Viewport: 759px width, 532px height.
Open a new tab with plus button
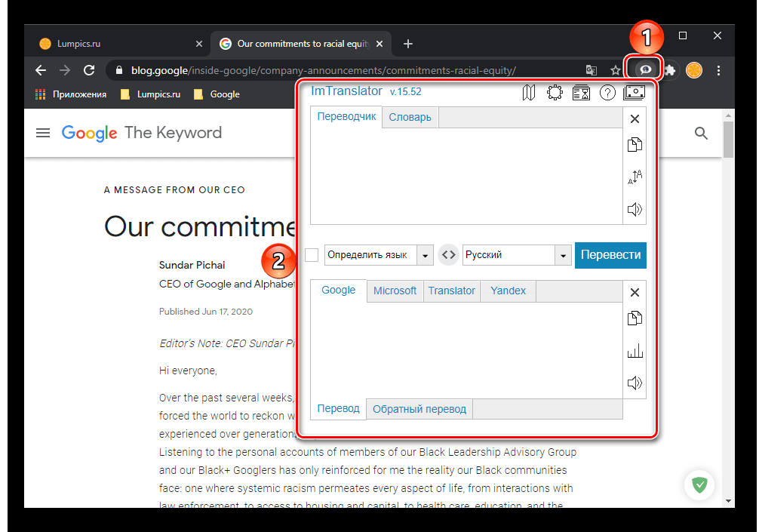click(408, 44)
